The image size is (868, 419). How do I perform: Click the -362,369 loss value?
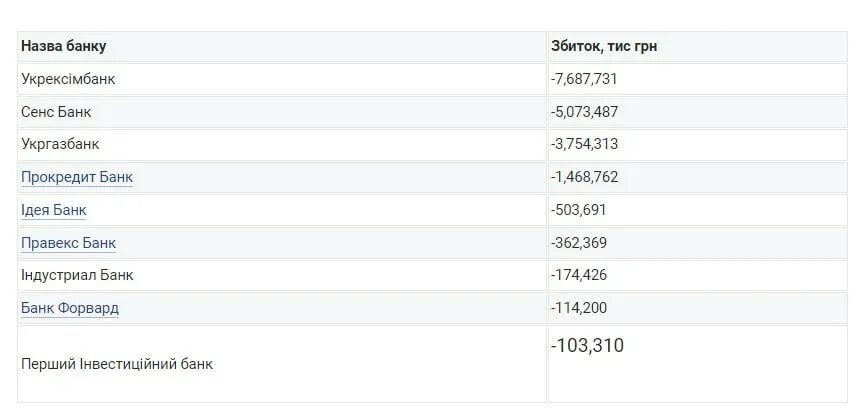[578, 243]
